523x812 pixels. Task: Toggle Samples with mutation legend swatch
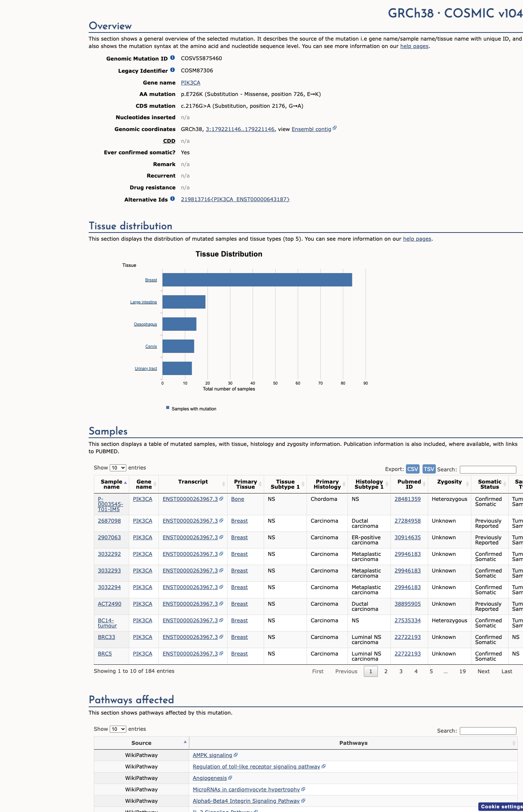click(x=168, y=408)
